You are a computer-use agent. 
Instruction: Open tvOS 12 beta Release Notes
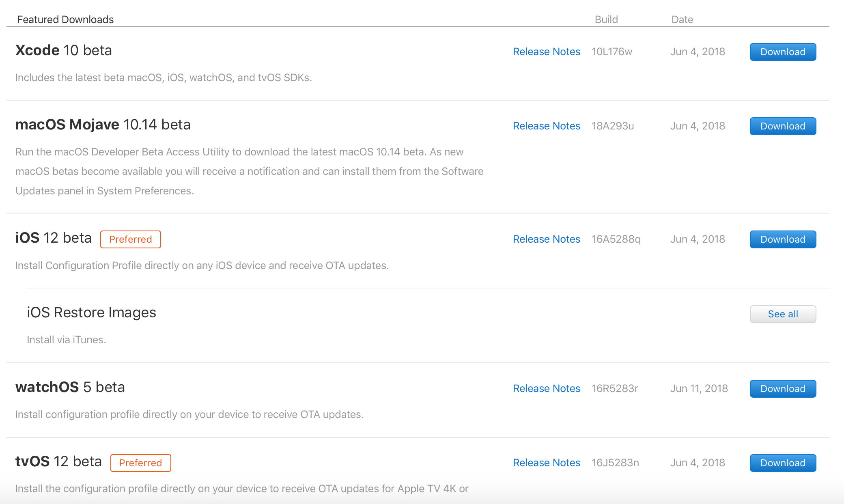[x=546, y=463]
